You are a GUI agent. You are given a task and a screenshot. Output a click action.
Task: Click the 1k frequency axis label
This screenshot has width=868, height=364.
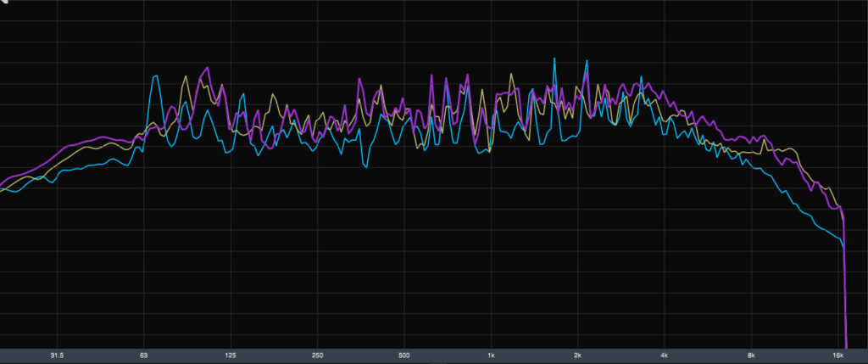491,355
